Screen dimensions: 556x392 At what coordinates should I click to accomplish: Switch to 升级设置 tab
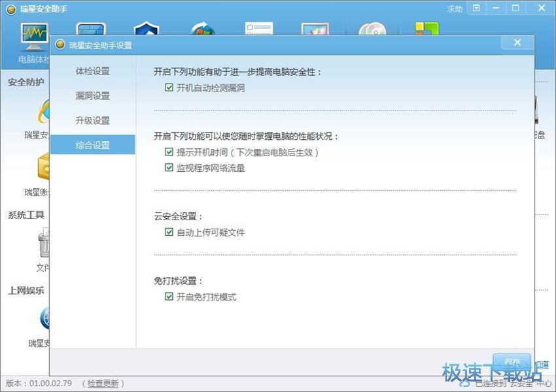[92, 120]
